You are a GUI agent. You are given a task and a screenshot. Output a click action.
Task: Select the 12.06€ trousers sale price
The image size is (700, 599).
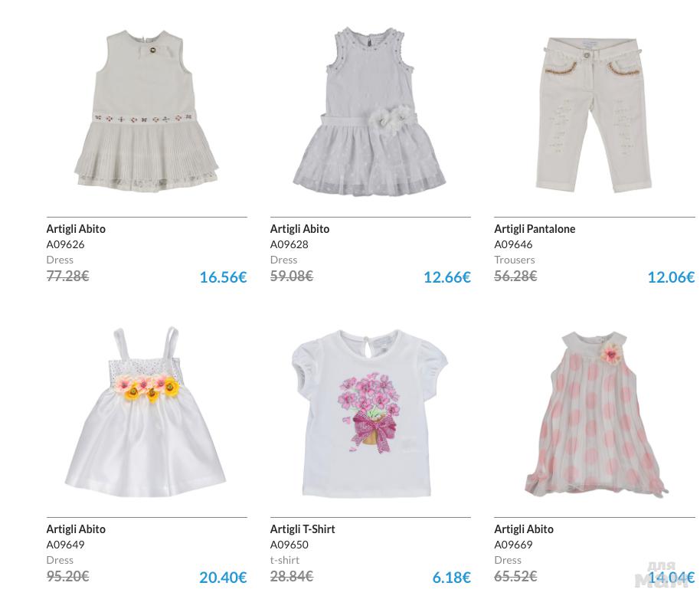coord(671,277)
